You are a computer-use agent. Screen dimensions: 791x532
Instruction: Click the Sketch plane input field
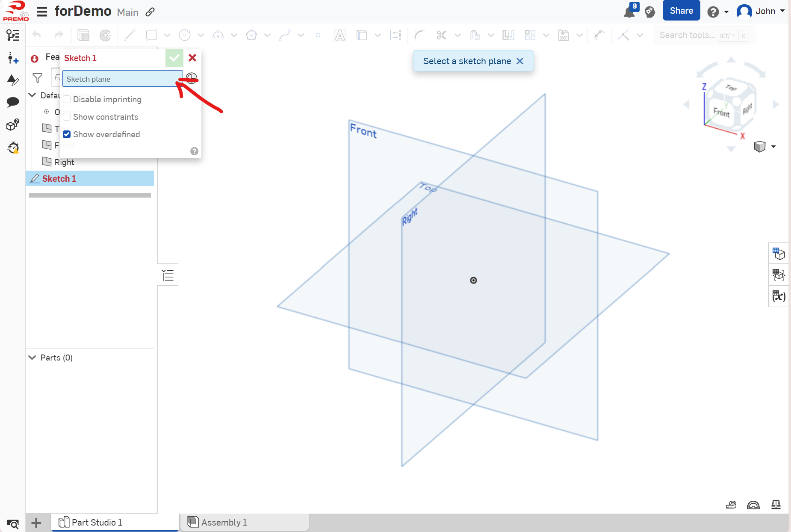(x=122, y=79)
